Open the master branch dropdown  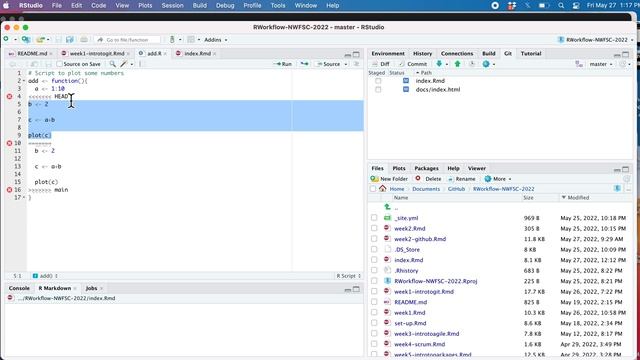pyautogui.click(x=601, y=64)
